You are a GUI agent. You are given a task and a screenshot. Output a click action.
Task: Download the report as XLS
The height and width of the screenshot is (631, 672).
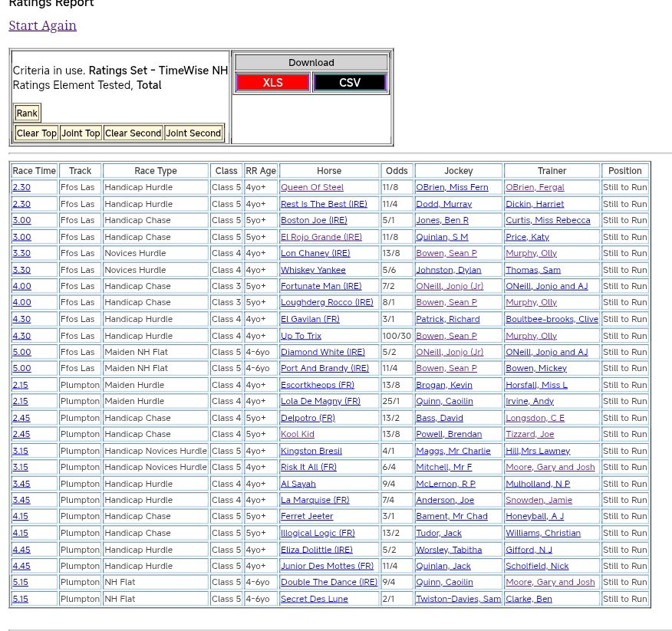click(x=272, y=83)
